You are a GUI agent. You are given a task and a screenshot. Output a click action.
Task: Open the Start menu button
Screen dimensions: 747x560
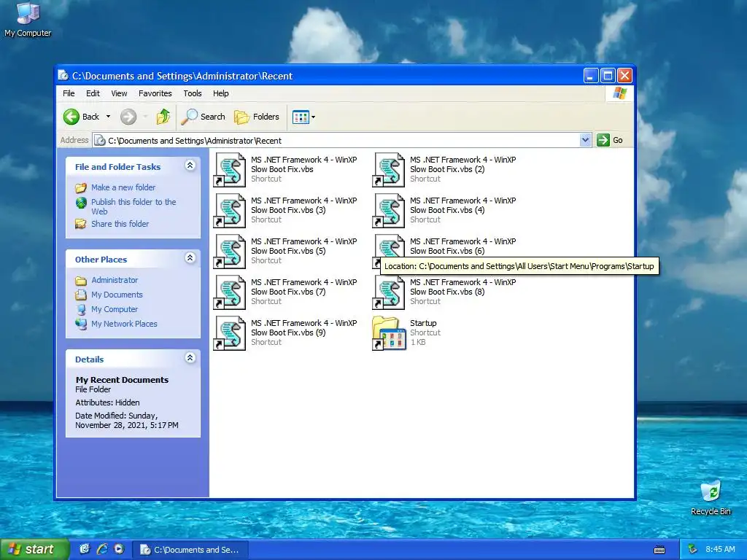click(x=34, y=550)
